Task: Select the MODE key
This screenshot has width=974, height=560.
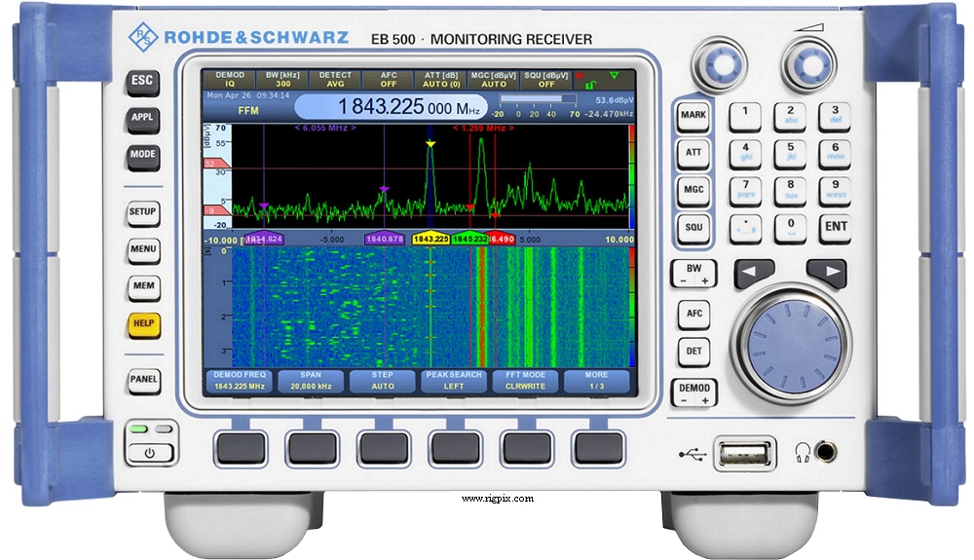Action: tap(142, 156)
